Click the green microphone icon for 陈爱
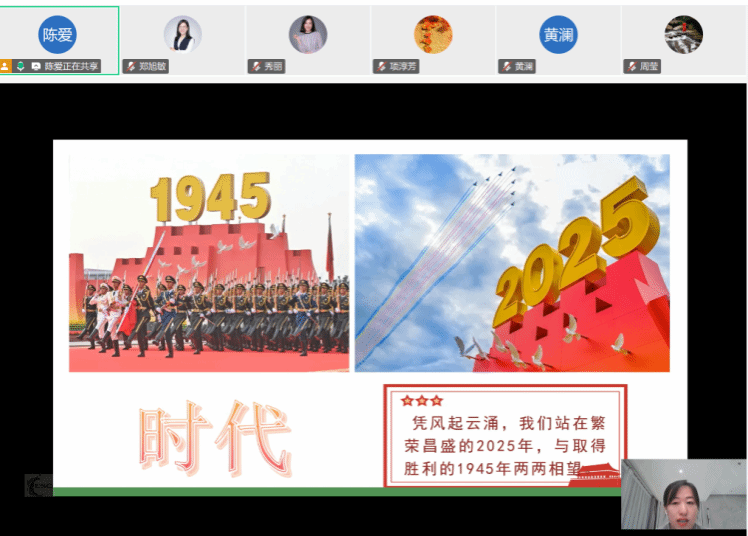The height and width of the screenshot is (536, 748). 21,67
